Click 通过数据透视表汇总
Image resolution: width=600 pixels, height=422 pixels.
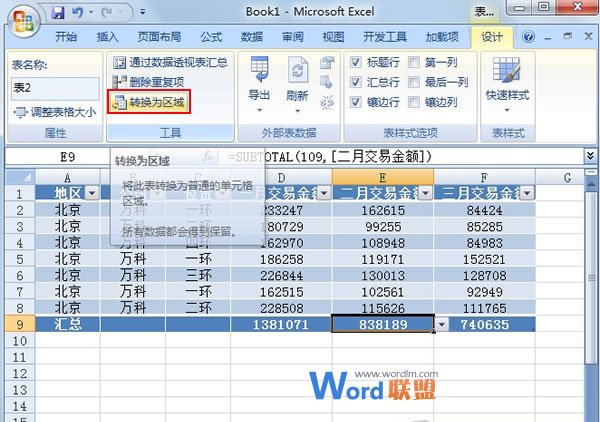(170, 62)
